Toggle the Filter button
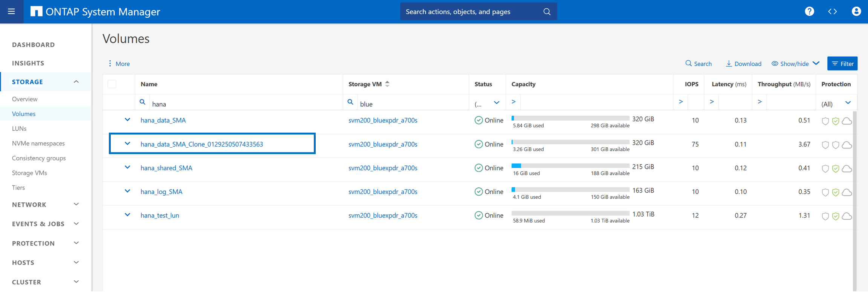The height and width of the screenshot is (292, 868). [842, 64]
